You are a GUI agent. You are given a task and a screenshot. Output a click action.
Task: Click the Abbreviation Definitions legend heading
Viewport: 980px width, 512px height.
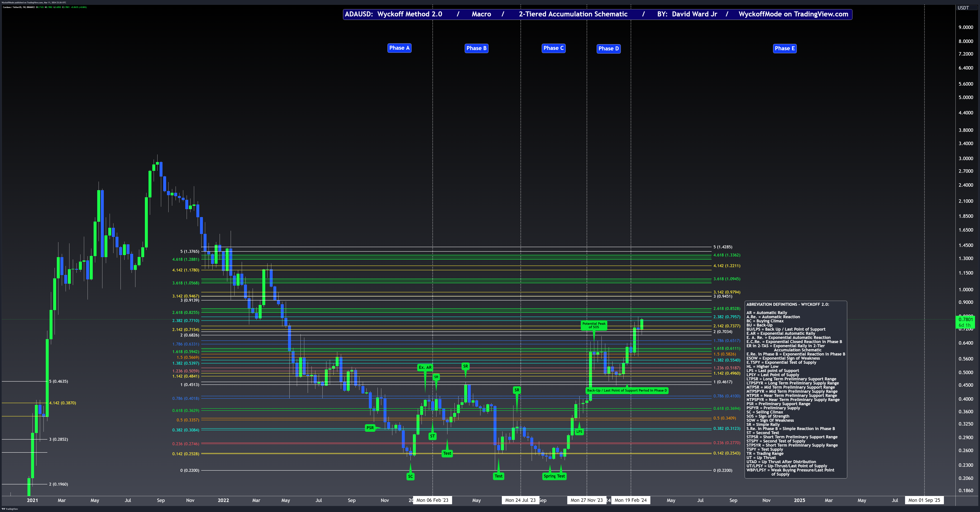pos(787,304)
